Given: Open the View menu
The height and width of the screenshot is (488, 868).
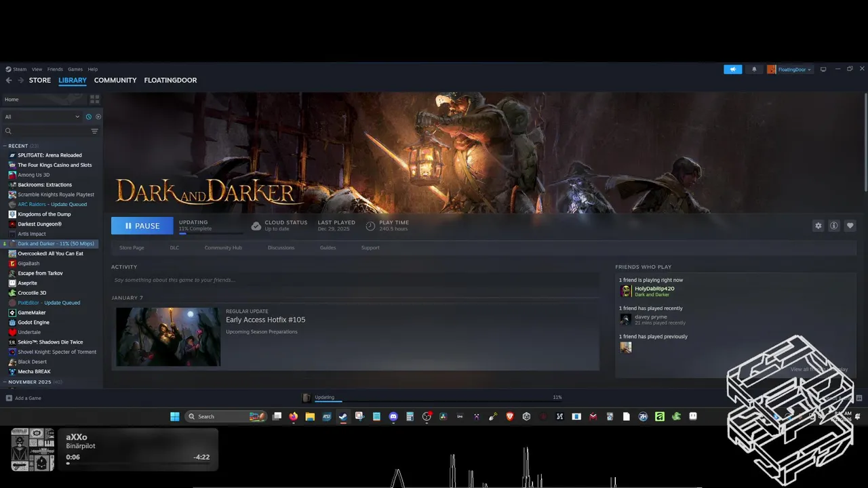Looking at the screenshot, I should [x=37, y=69].
